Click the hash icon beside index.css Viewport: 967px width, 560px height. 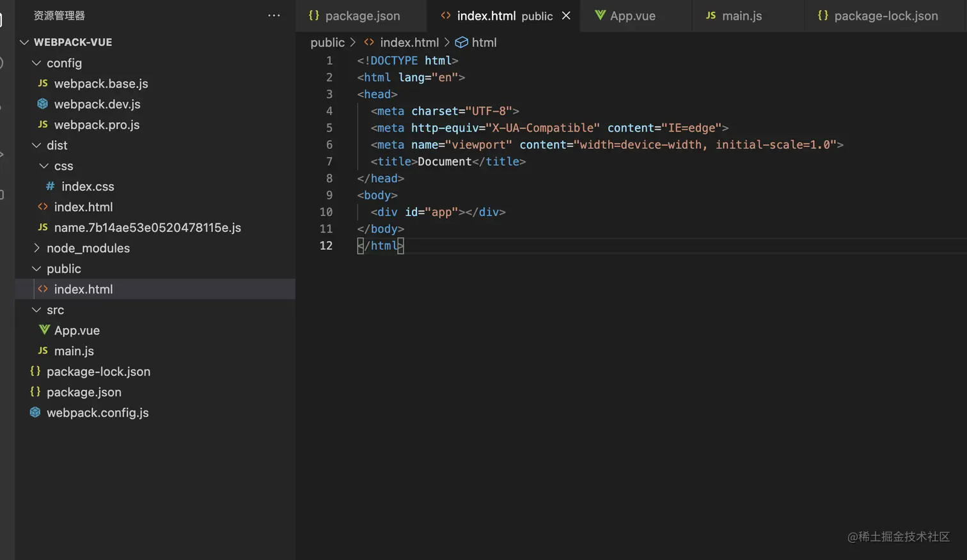[x=50, y=186]
